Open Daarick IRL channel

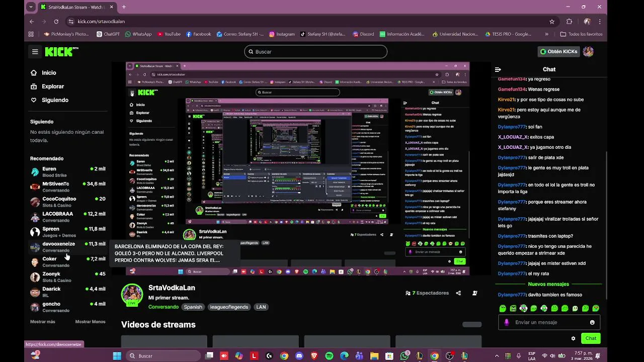68,292
